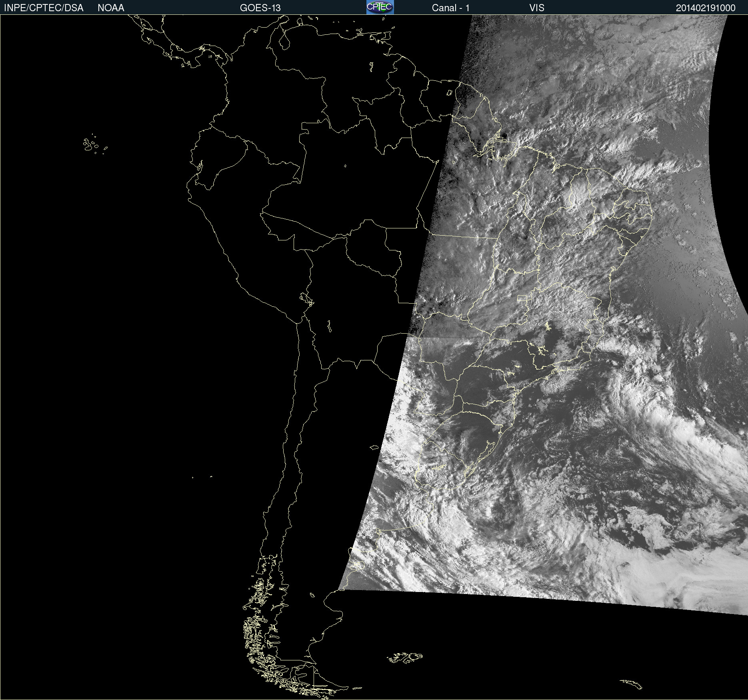Click the CPTEC logo in the header
This screenshot has width=748, height=700.
coord(380,7)
